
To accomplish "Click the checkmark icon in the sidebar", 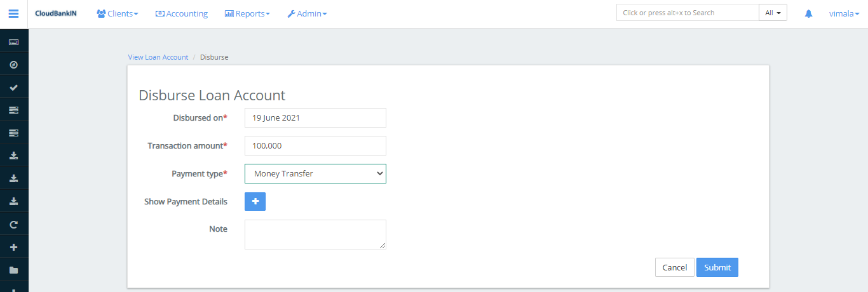I will point(13,88).
